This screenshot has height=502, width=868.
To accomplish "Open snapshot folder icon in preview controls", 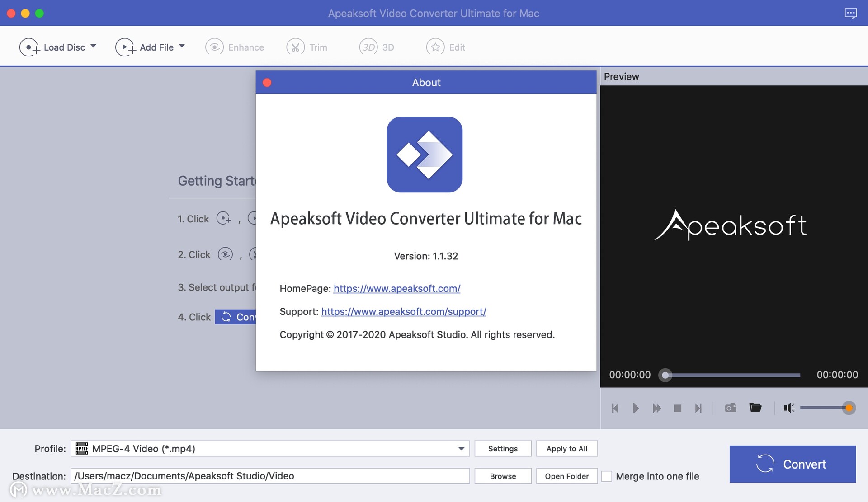I will point(755,408).
